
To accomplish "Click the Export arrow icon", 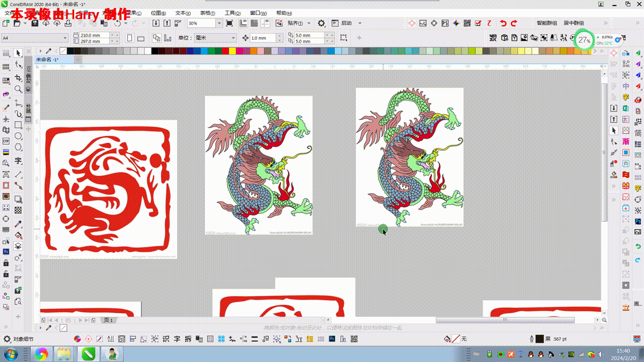I will tap(167, 23).
